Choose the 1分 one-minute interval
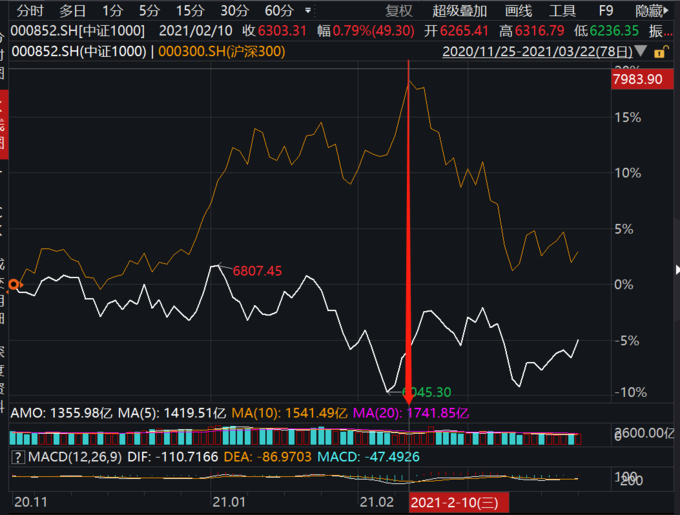The height and width of the screenshot is (515, 680). pyautogui.click(x=113, y=11)
